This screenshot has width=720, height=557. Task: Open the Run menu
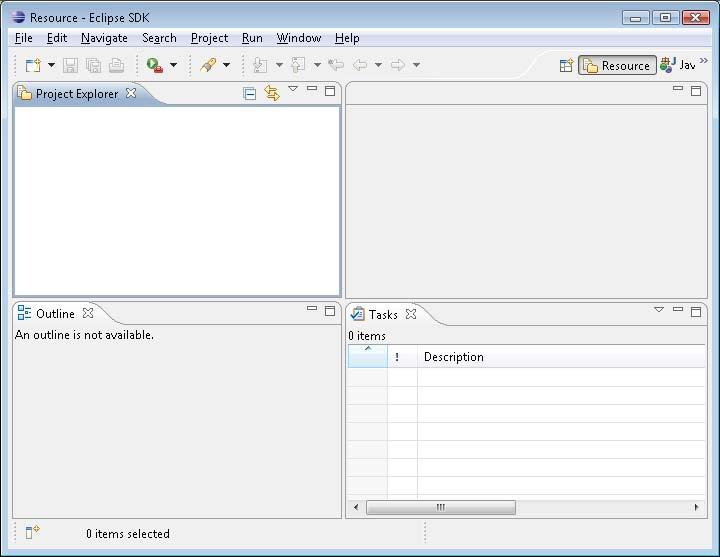click(252, 38)
